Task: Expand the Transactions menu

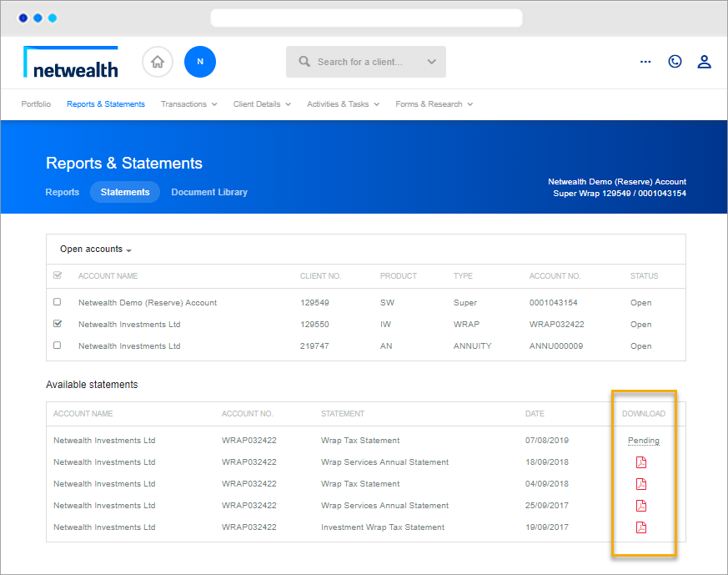Action: coord(189,104)
